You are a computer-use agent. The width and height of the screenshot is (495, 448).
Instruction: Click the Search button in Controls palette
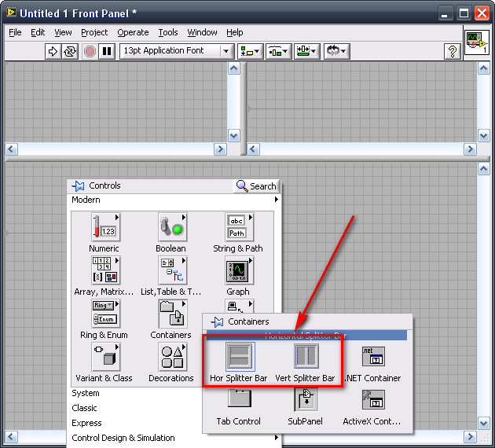point(256,186)
